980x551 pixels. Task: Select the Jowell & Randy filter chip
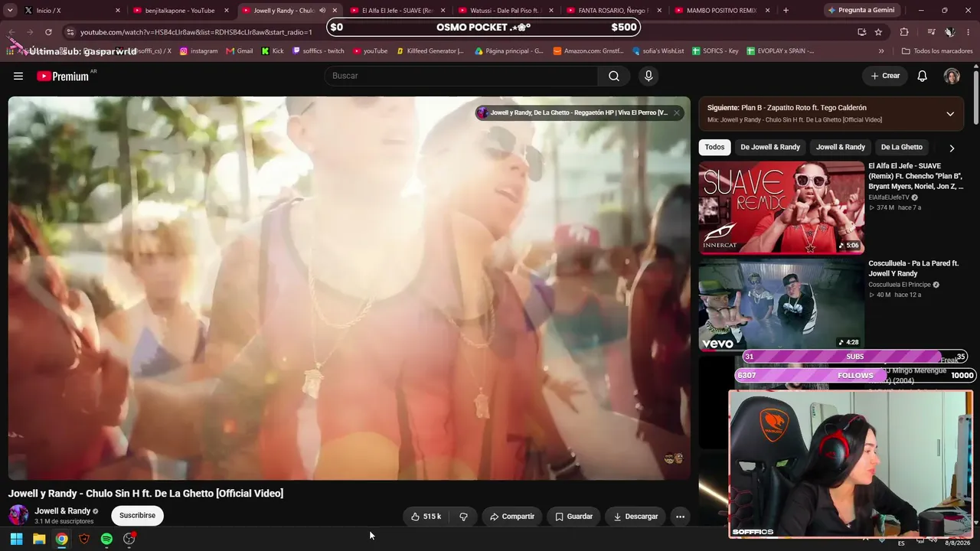[841, 147]
